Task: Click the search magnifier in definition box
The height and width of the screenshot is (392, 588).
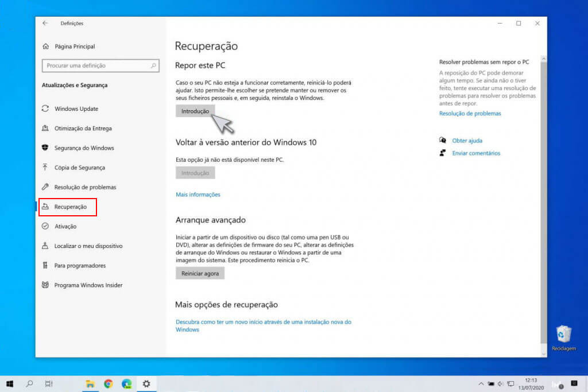Action: click(x=153, y=65)
